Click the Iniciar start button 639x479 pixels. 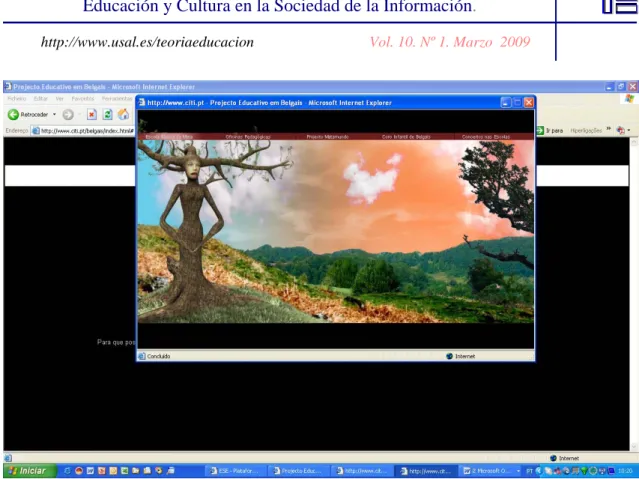pos(29,471)
